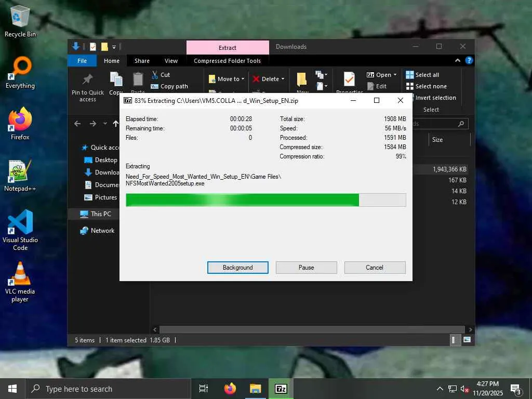Select Quick access in navigation pane
This screenshot has height=399, width=532.
[x=100, y=147]
